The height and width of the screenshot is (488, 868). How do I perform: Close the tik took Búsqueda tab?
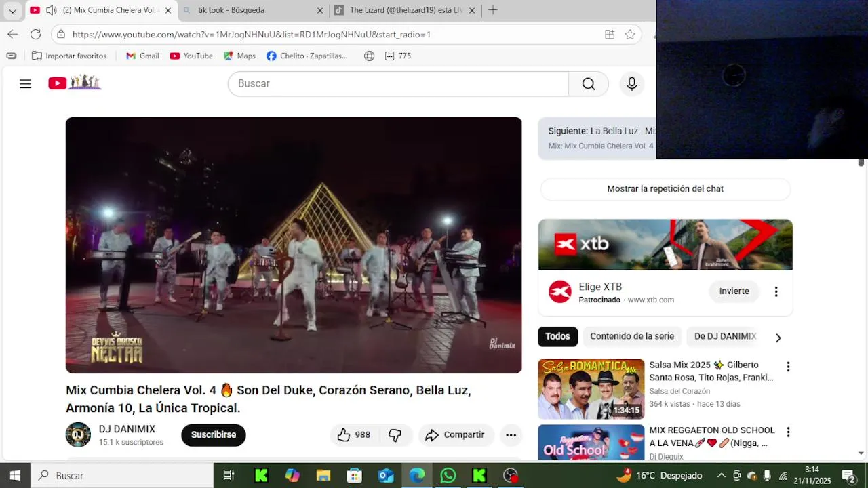tap(320, 10)
